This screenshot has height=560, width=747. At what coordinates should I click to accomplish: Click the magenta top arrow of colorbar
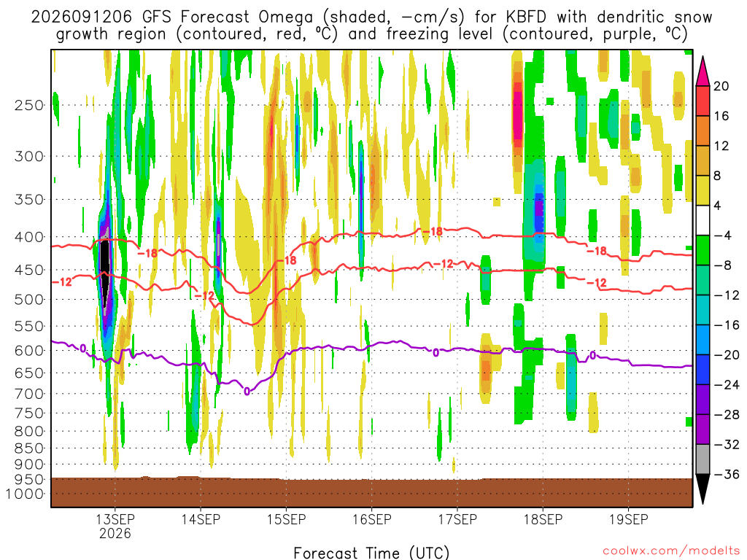point(703,71)
